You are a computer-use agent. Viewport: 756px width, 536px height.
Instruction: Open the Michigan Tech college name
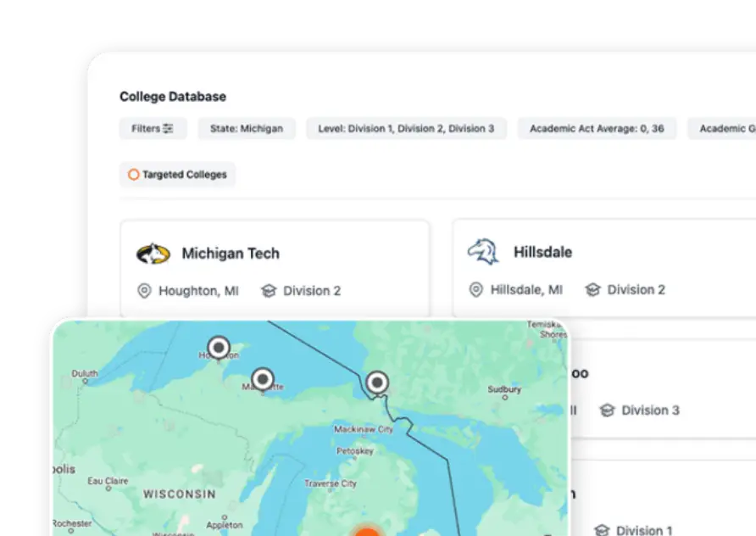tap(231, 254)
